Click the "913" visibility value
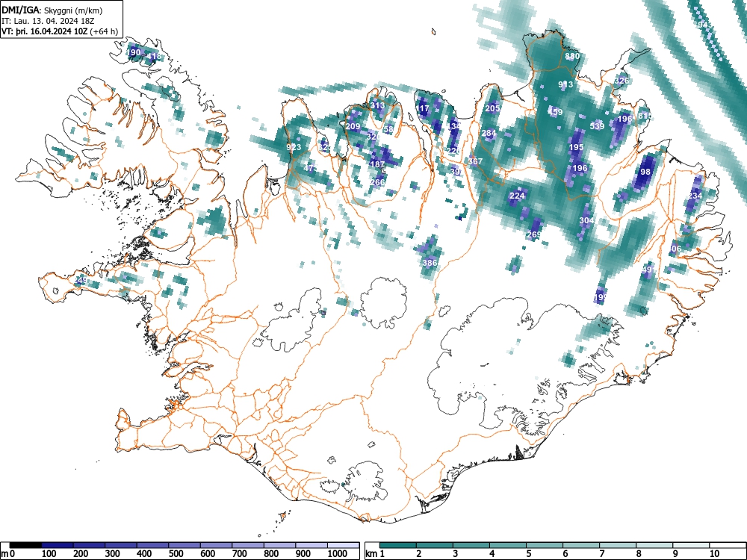 565,84
